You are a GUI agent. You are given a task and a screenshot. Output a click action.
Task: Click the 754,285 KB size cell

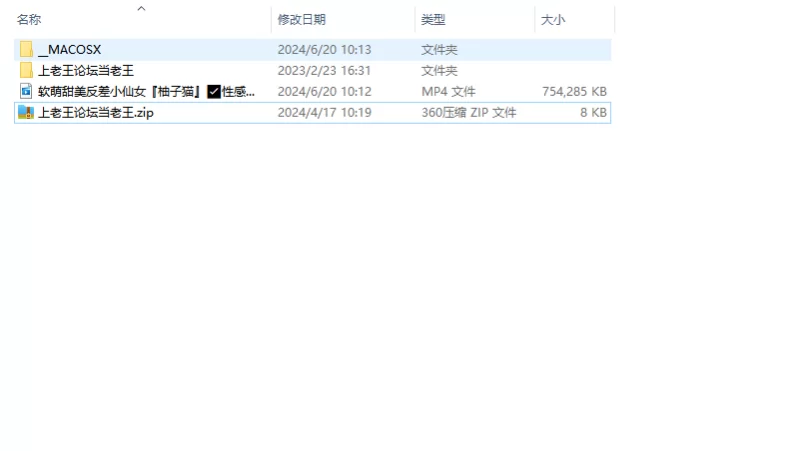574,91
